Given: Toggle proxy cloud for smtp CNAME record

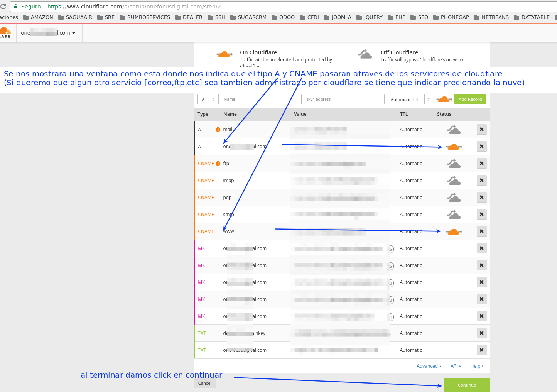Looking at the screenshot, I should pos(454,215).
